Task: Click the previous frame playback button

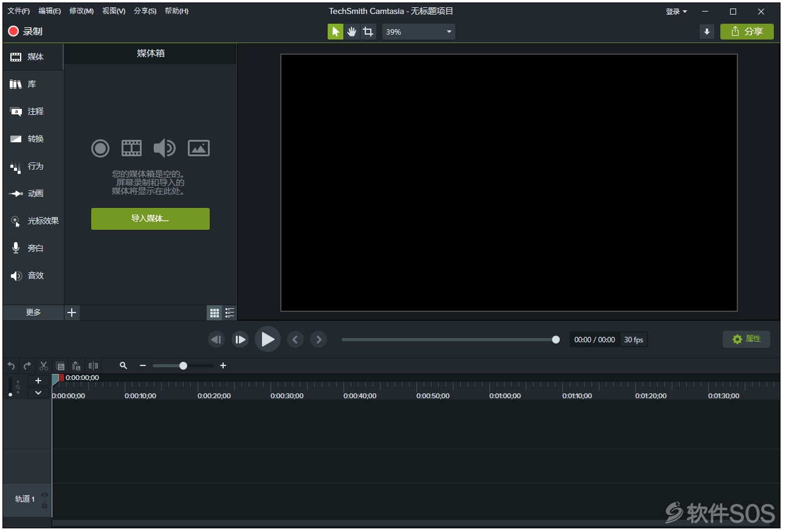Action: [x=216, y=340]
